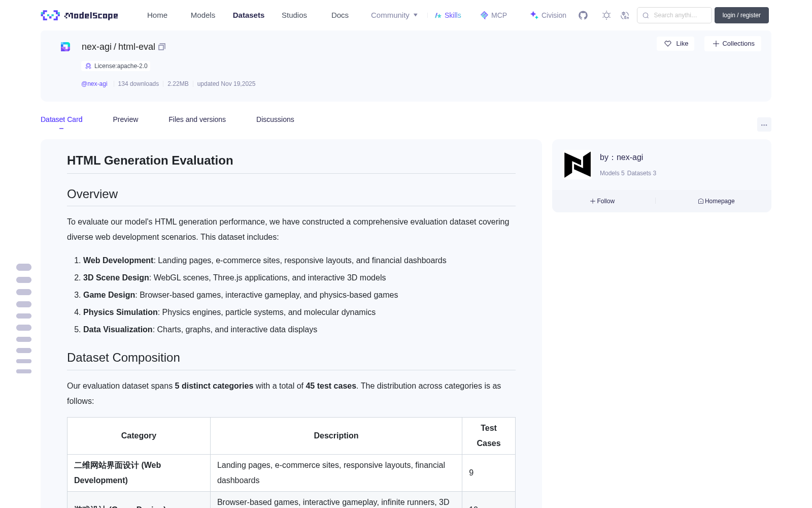The image size is (812, 508).
Task: Open the MCP page
Action: coord(494,15)
